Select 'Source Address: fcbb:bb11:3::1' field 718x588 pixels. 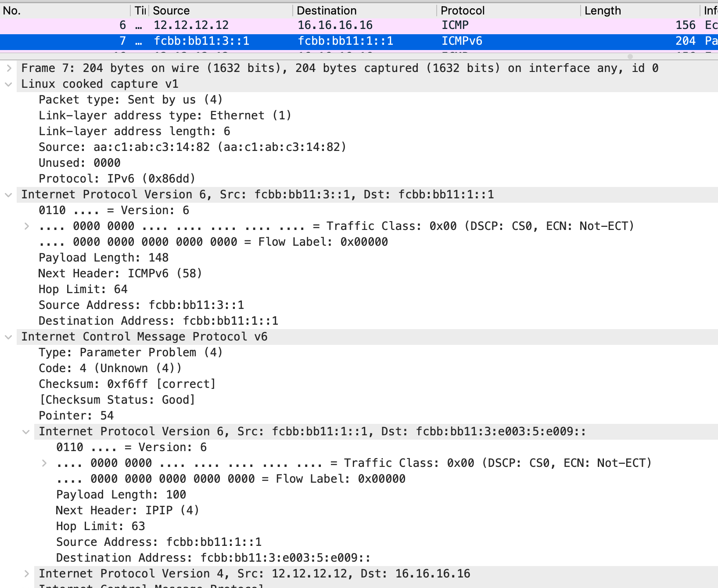pyautogui.click(x=141, y=305)
